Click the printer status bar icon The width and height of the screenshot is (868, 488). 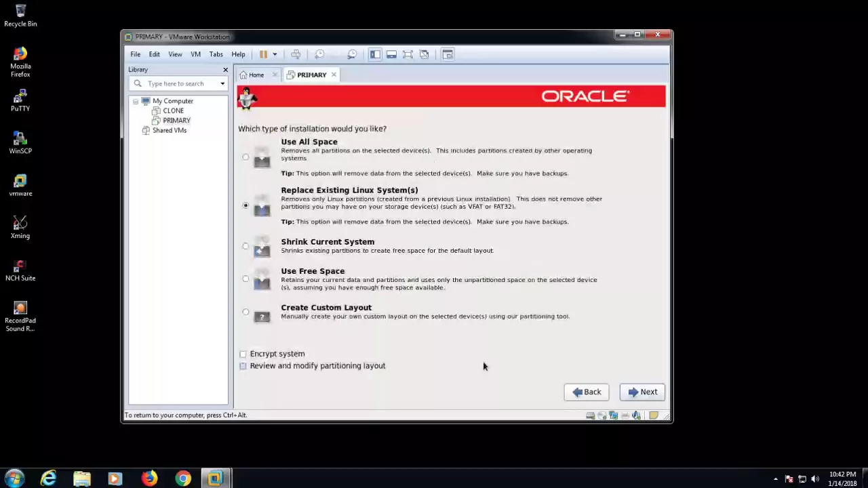tap(625, 415)
